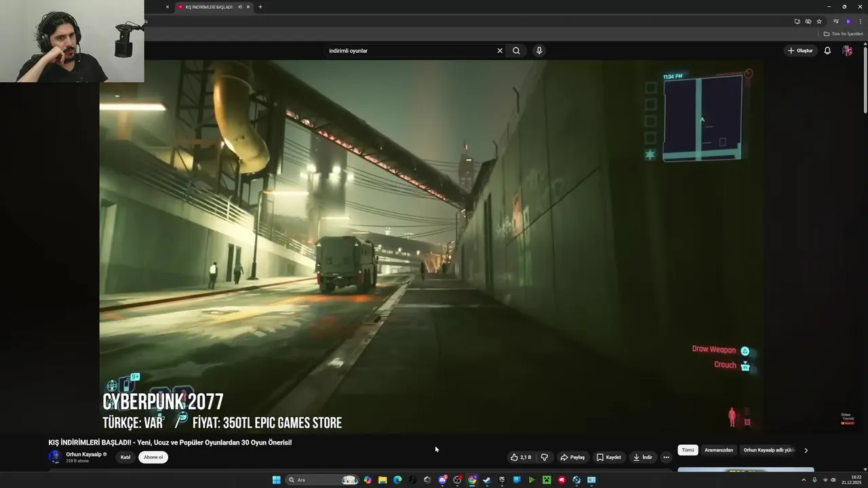Image resolution: width=868 pixels, height=488 pixels.
Task: Open the browser media control icon
Action: (836, 21)
